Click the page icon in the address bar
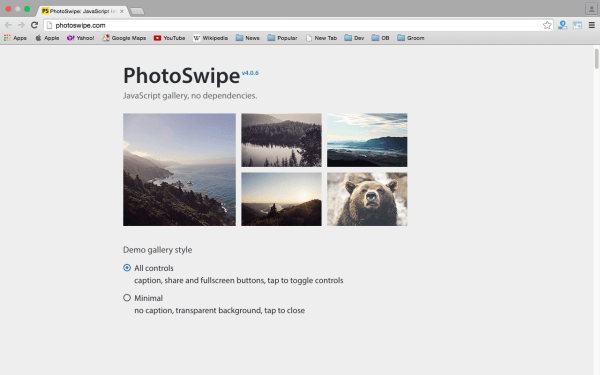This screenshot has height=375, width=600. point(49,25)
